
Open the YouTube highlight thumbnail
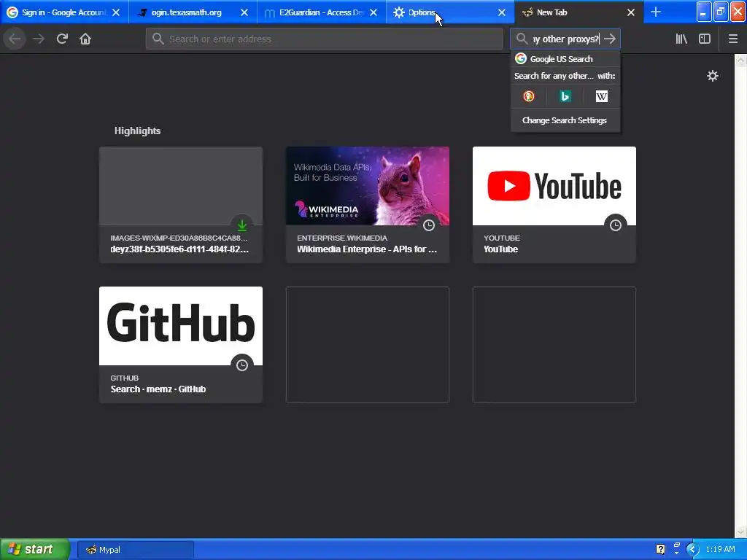[x=554, y=186]
